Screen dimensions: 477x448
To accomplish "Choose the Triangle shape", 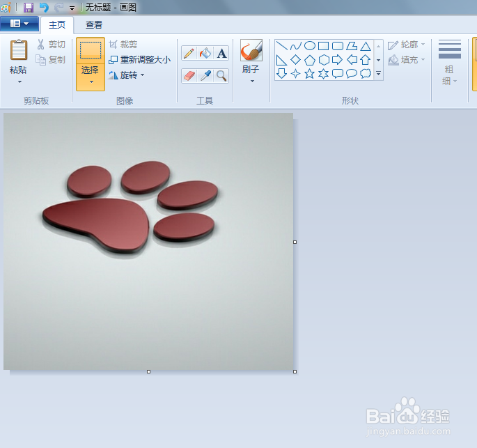I will [366, 46].
